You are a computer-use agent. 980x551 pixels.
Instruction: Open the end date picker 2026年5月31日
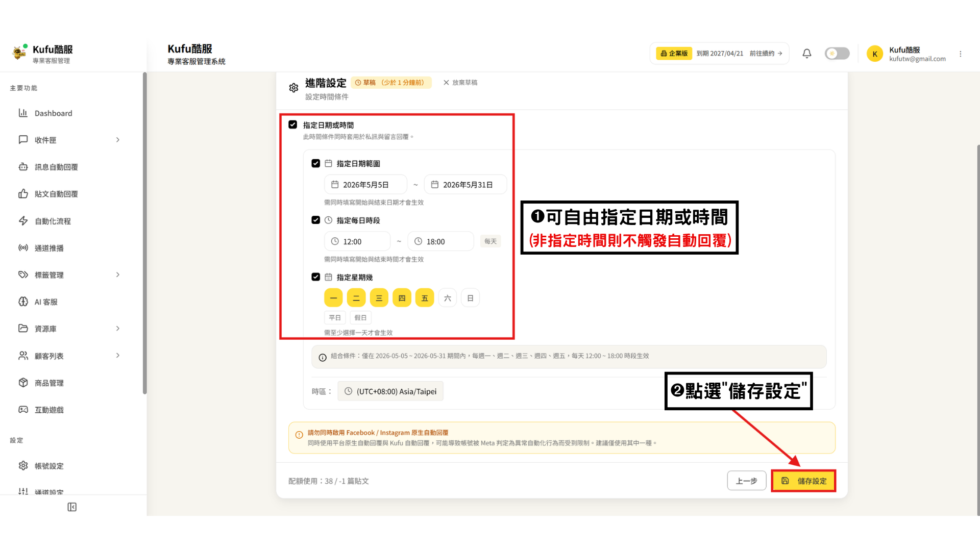coord(465,185)
